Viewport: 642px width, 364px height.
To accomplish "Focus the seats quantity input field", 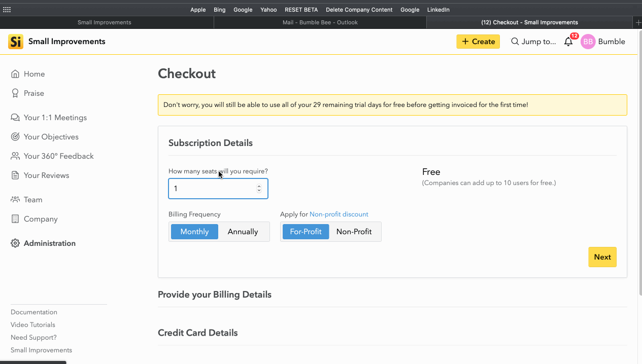I will coord(218,189).
